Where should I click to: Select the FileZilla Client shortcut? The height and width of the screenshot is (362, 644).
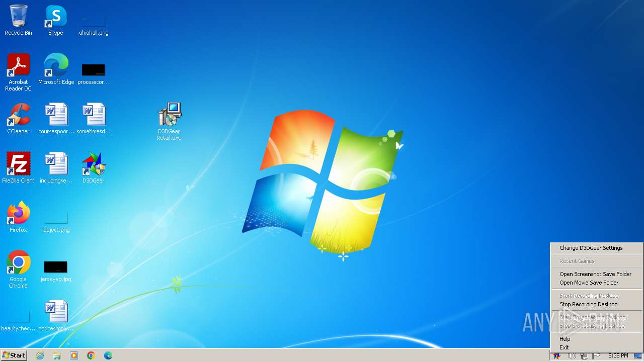coord(18,168)
